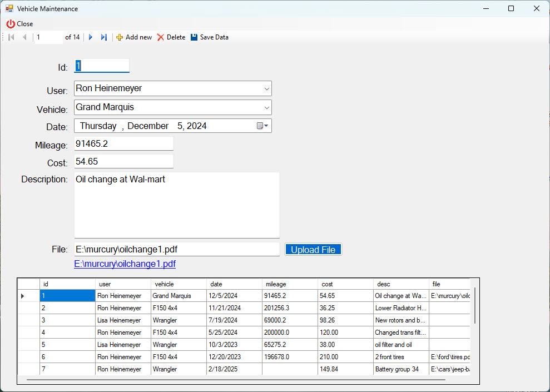The image size is (550, 392).
Task: Delete the current record via red X
Action: click(161, 37)
